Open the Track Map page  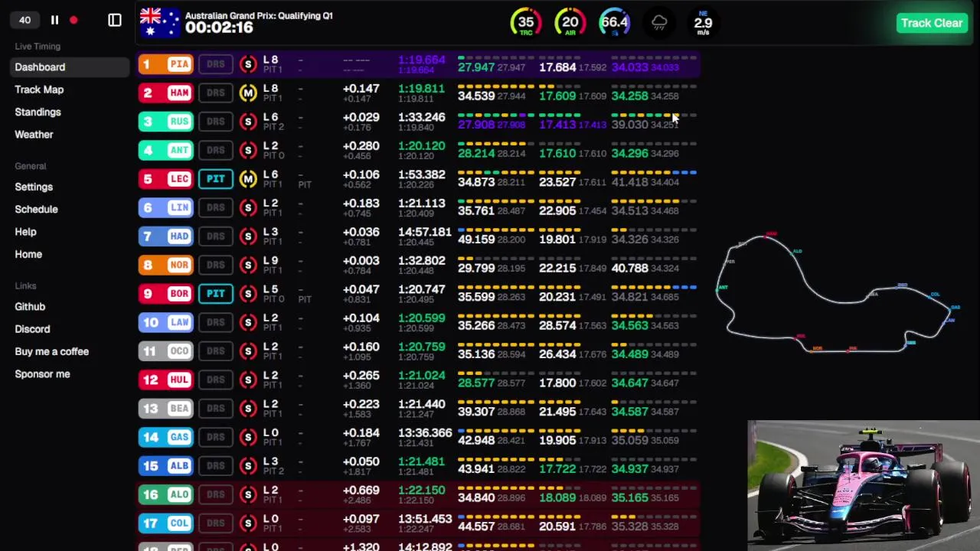pyautogui.click(x=39, y=90)
